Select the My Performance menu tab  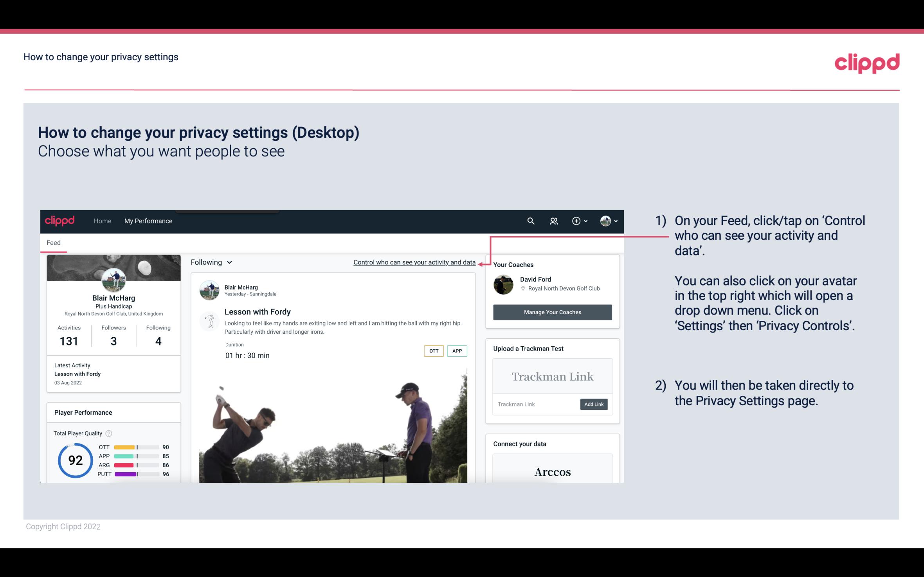[x=147, y=221]
